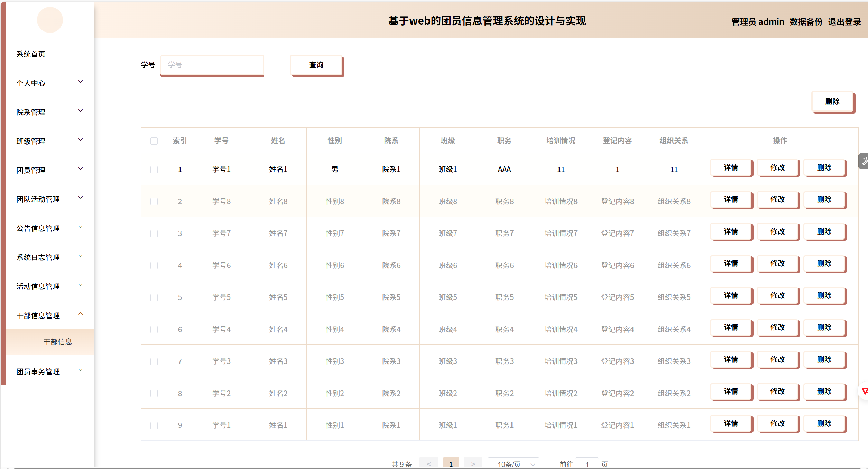Collapse 干部信息管理 with its up chevron
Screen dimensions: 868x469
pyautogui.click(x=81, y=314)
